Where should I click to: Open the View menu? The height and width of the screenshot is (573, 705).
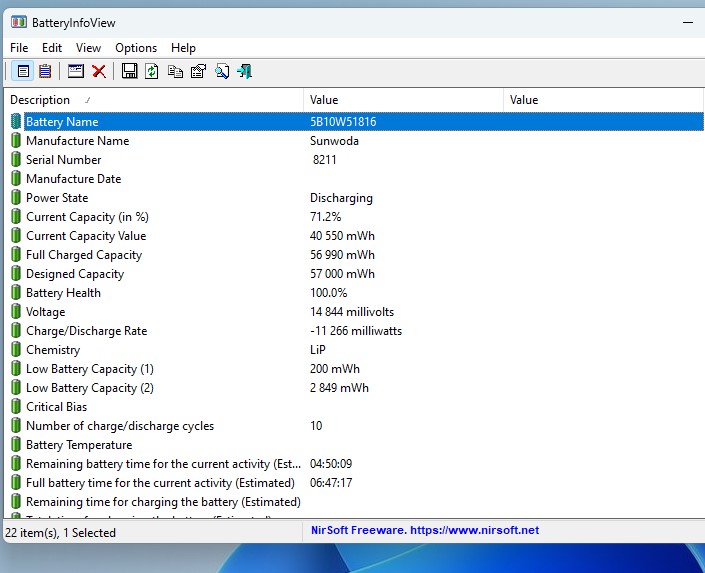(88, 48)
